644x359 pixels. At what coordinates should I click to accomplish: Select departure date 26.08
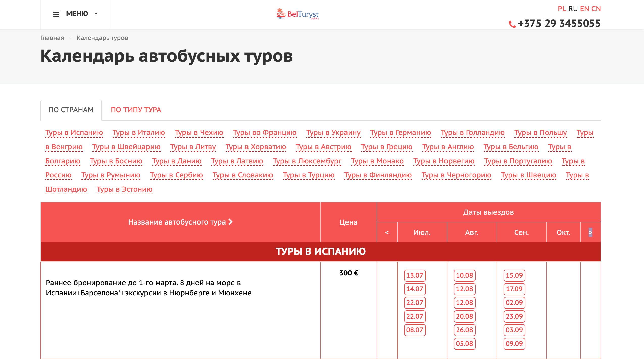464,330
